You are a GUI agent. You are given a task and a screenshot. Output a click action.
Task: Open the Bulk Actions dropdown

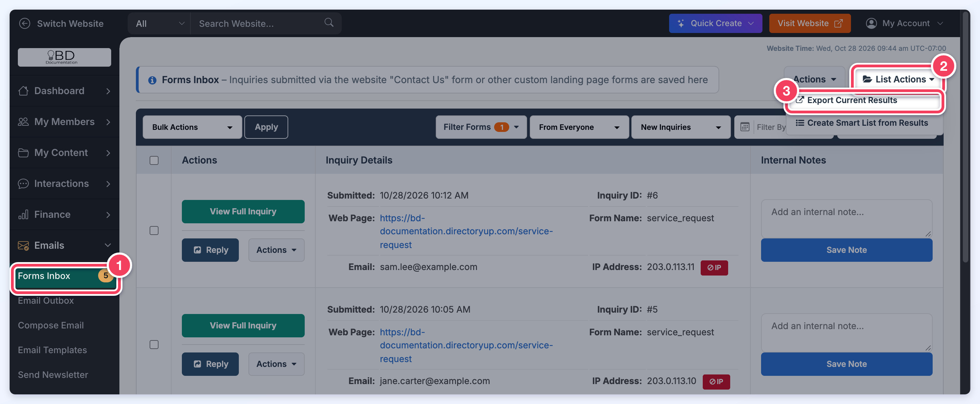click(x=192, y=127)
